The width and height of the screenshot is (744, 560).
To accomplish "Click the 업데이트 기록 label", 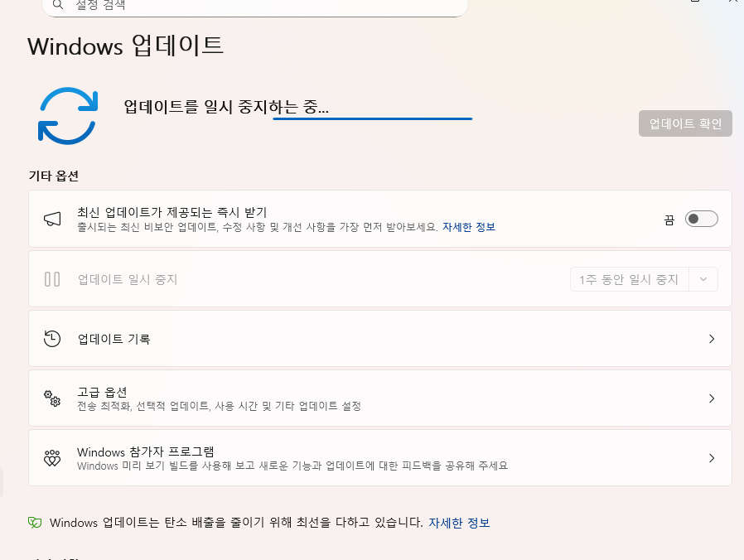I will pyautogui.click(x=114, y=339).
